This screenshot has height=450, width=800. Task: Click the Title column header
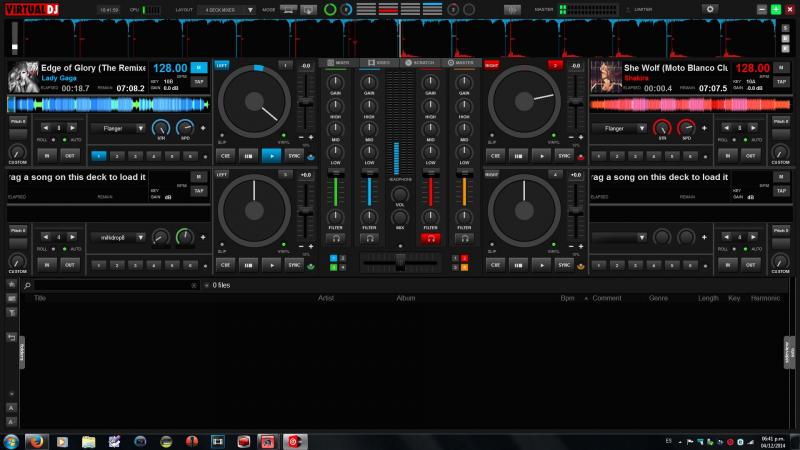click(x=40, y=298)
